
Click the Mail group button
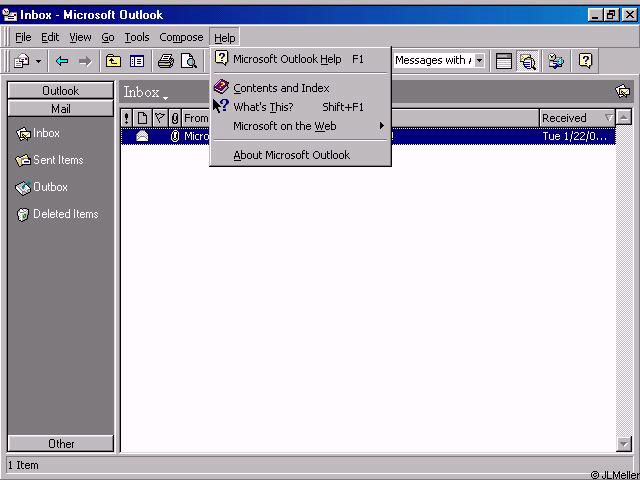pyautogui.click(x=60, y=109)
